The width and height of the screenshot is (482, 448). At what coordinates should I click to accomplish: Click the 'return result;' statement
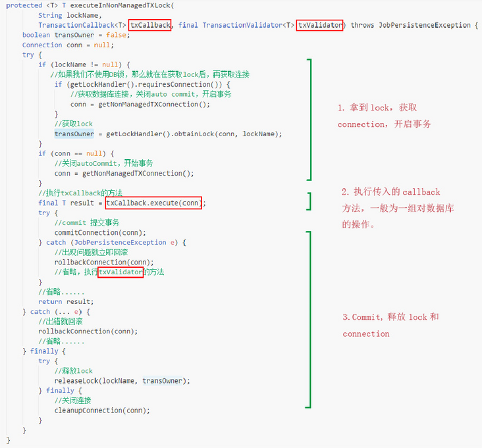(x=66, y=302)
